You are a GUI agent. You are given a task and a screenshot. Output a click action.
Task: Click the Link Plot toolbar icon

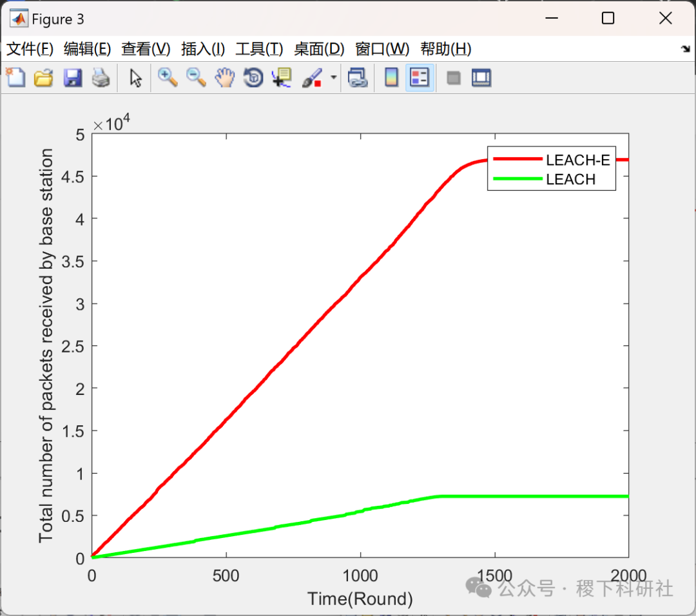point(358,78)
